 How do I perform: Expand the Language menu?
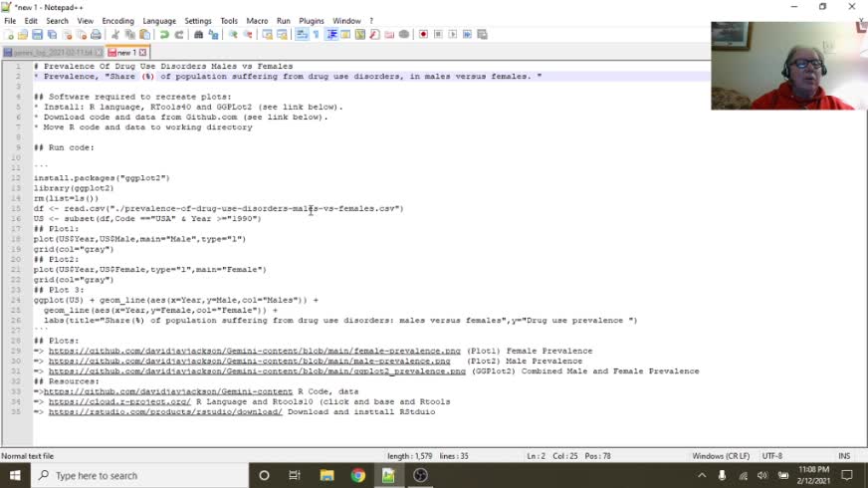pos(159,21)
